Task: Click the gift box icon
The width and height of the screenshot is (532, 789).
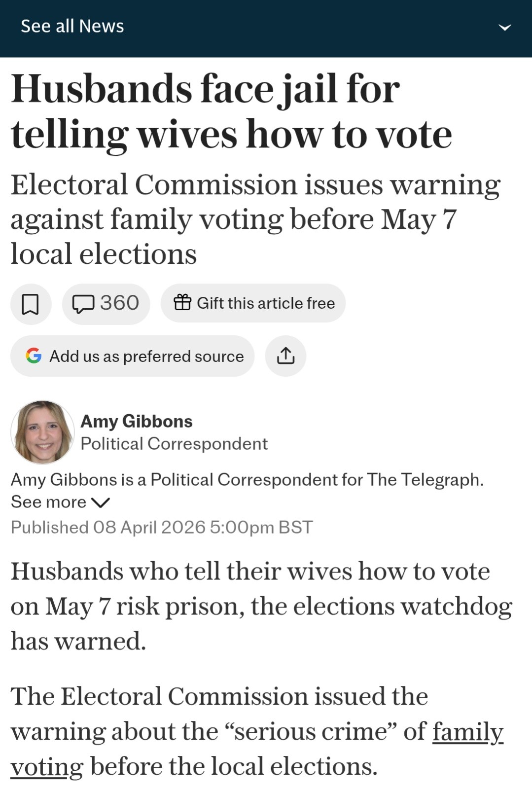Action: coord(182,302)
